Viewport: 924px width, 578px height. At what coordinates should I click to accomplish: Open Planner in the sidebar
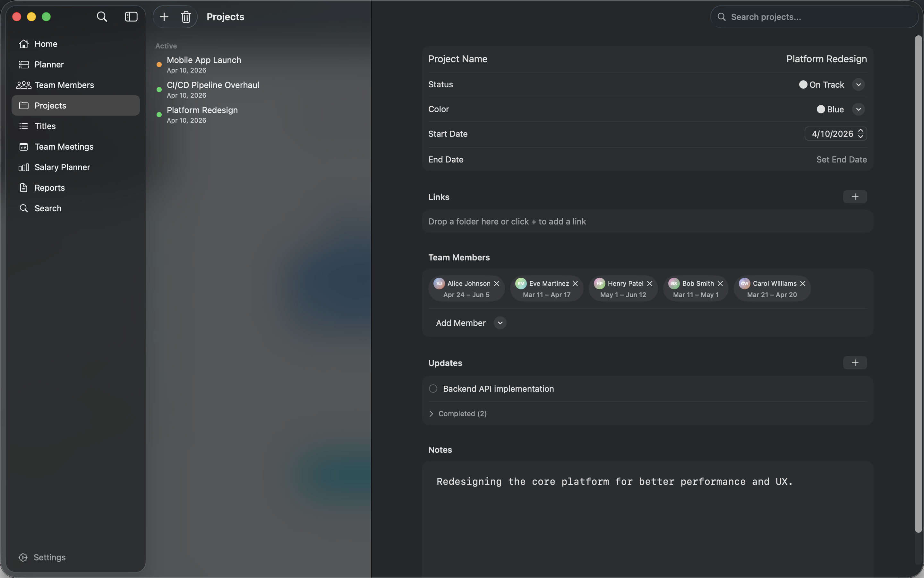pos(76,64)
